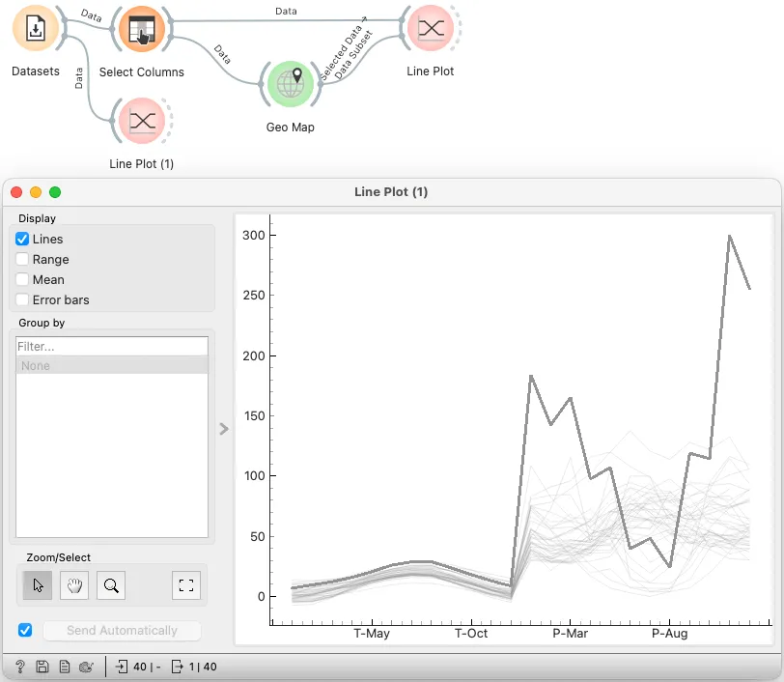
Task: Turn on the Mean checkbox
Action: [x=22, y=279]
